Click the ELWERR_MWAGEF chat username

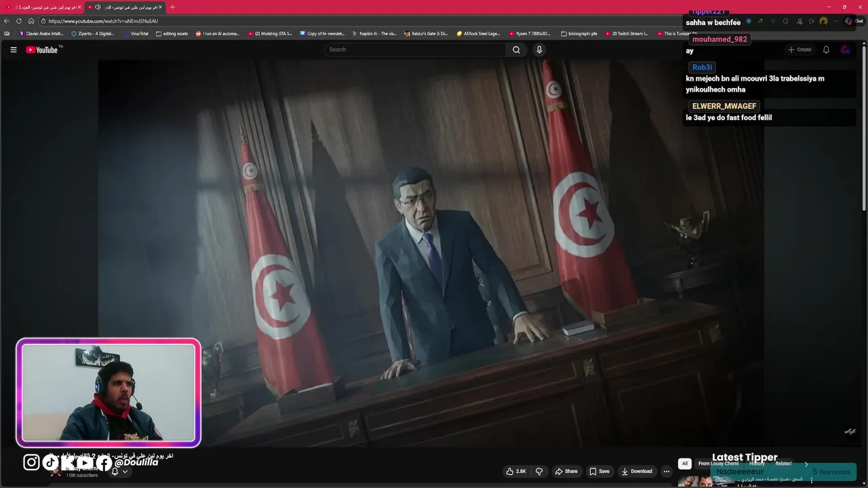click(x=724, y=106)
